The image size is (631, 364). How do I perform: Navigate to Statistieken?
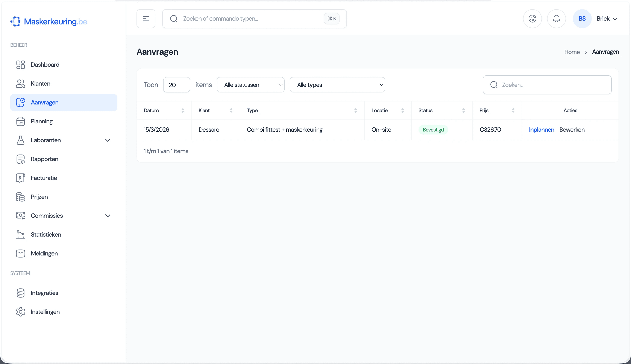coord(46,234)
